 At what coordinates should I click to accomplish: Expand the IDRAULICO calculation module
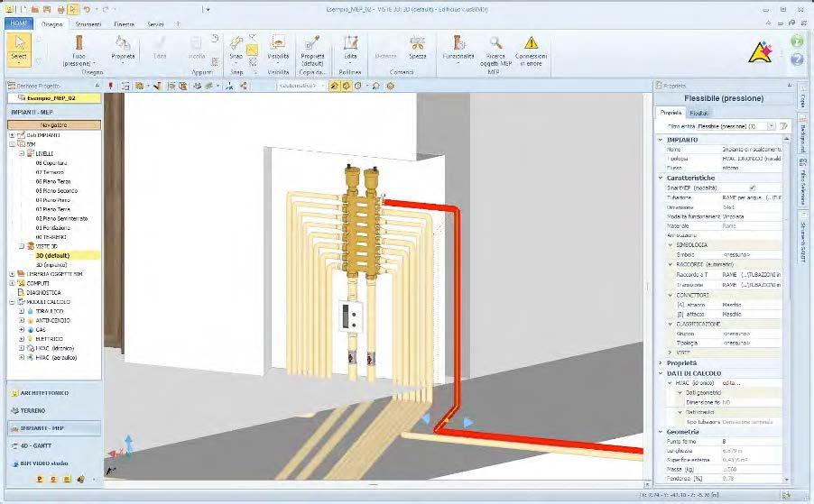coord(22,311)
